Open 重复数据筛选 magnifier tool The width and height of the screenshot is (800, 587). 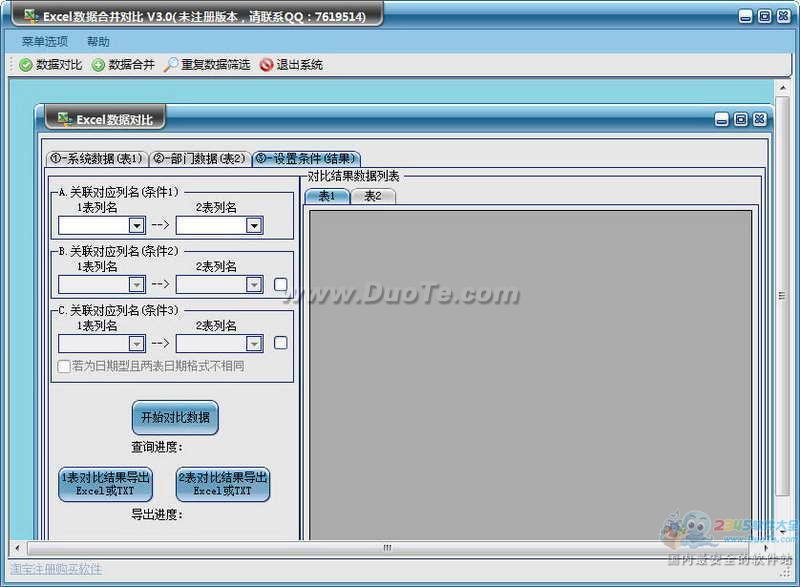click(170, 65)
